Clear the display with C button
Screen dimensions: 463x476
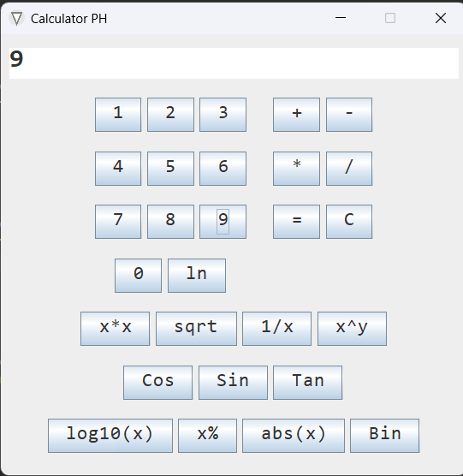(349, 222)
